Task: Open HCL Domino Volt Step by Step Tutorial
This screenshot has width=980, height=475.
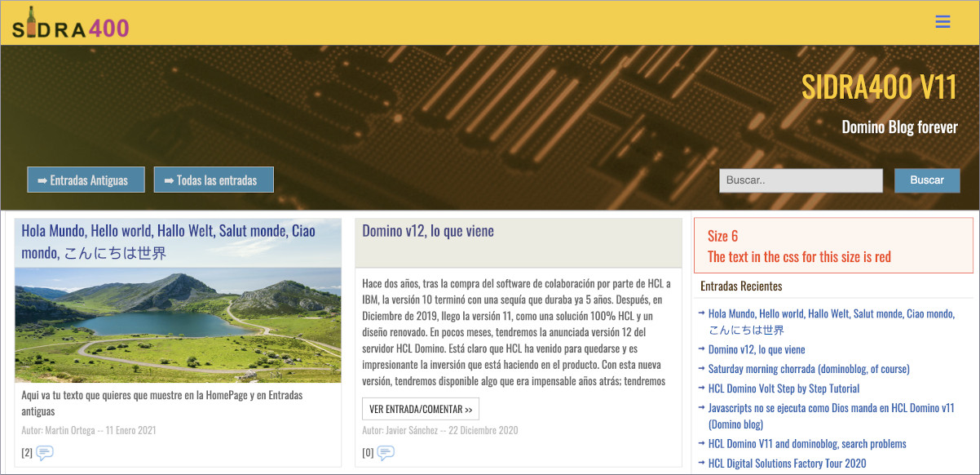Action: tap(784, 388)
